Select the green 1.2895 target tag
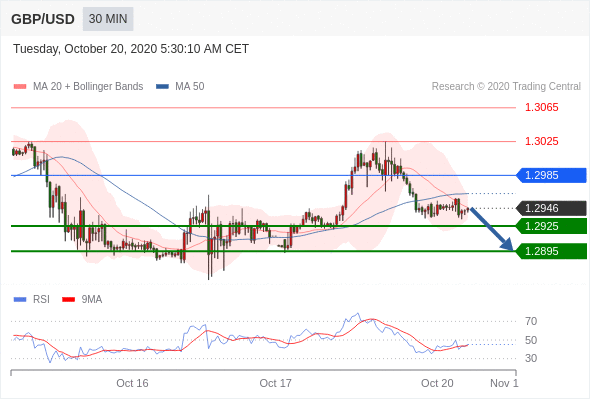 point(552,251)
